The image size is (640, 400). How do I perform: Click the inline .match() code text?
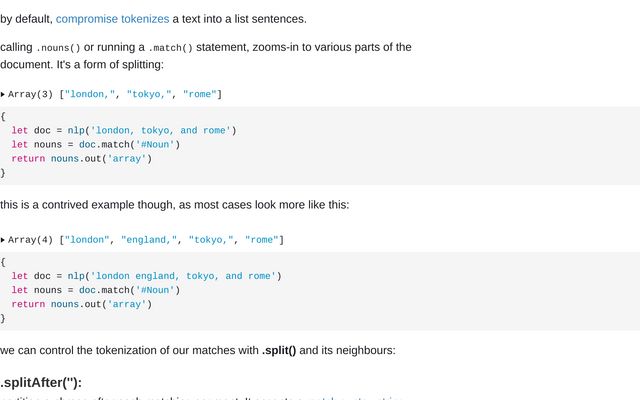pyautogui.click(x=170, y=48)
